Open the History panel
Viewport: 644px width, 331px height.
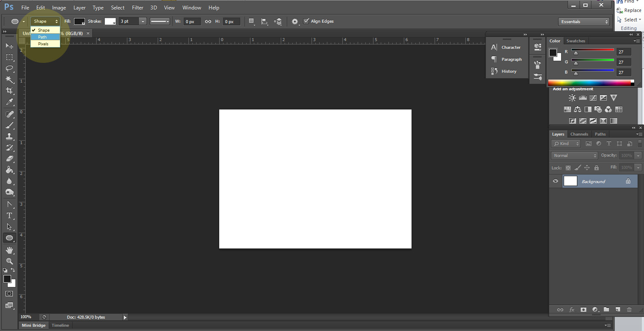509,71
